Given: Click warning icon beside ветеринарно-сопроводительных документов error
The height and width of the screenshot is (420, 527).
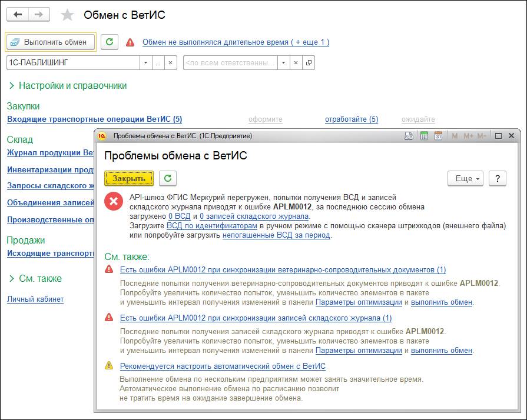Looking at the screenshot, I should point(109,269).
